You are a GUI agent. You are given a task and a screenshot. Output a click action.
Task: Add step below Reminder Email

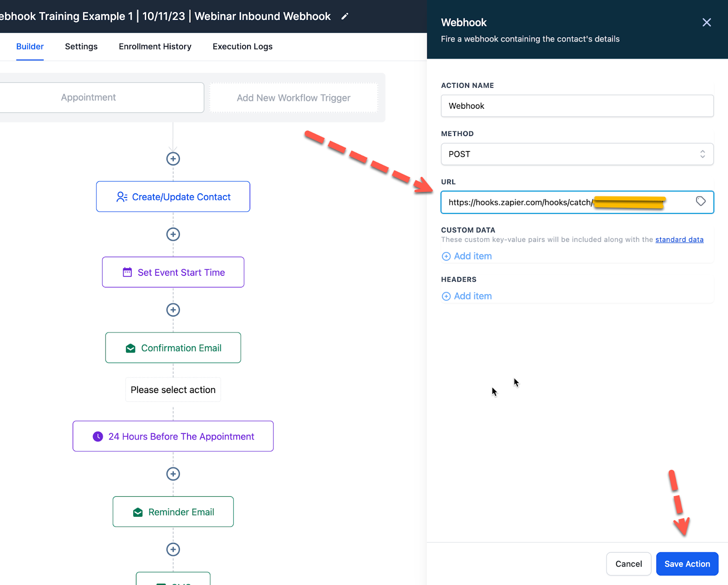click(x=173, y=550)
